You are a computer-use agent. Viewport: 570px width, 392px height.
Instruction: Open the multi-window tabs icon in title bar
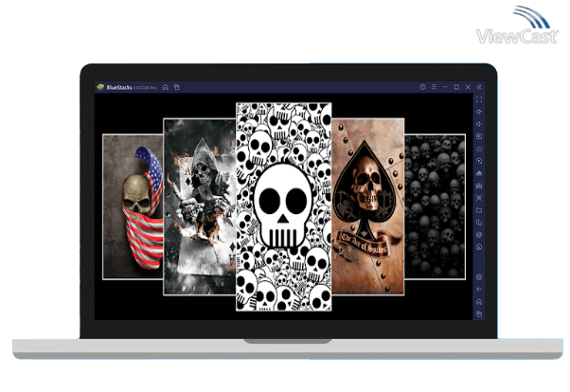pyautogui.click(x=177, y=87)
